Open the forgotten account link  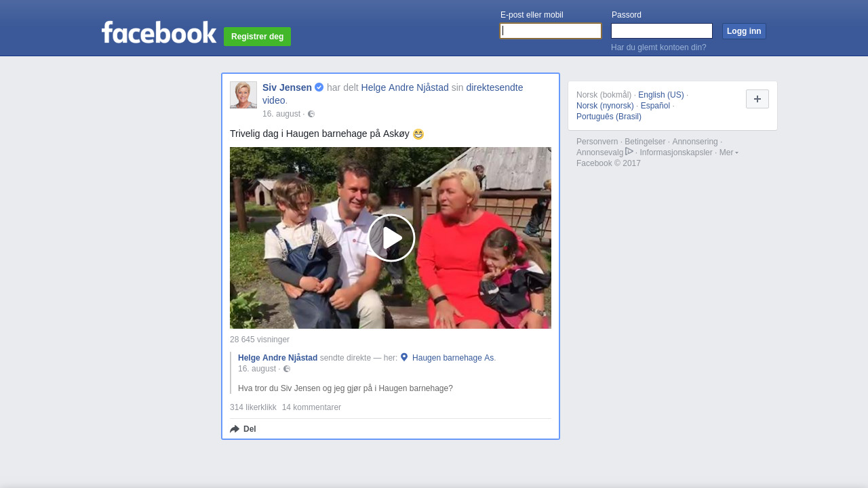(x=658, y=47)
